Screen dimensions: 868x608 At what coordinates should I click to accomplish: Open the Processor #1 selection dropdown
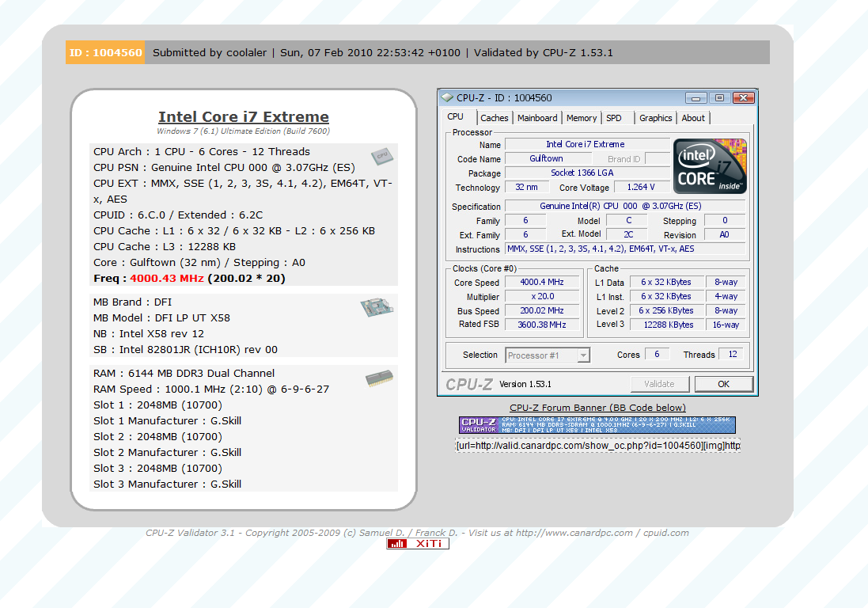coord(583,355)
